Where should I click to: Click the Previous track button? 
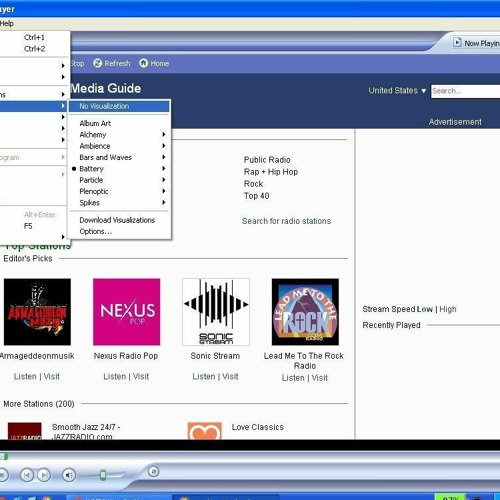[27, 475]
